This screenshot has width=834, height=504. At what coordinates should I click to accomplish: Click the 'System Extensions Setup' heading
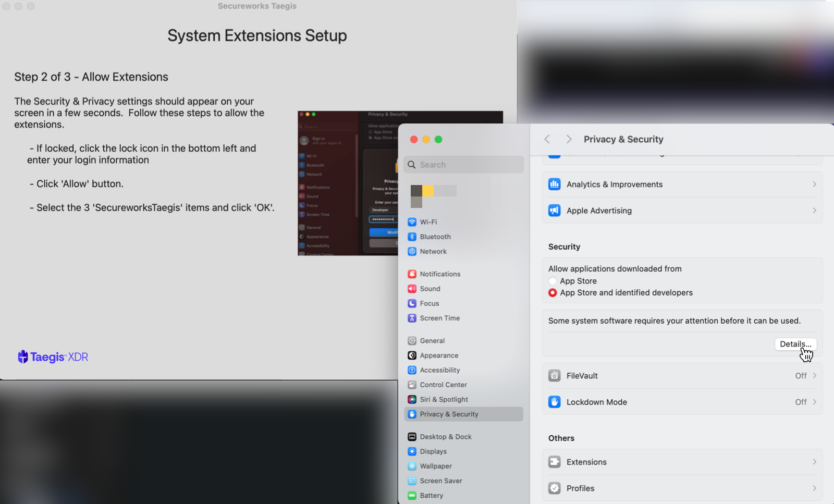click(x=257, y=35)
